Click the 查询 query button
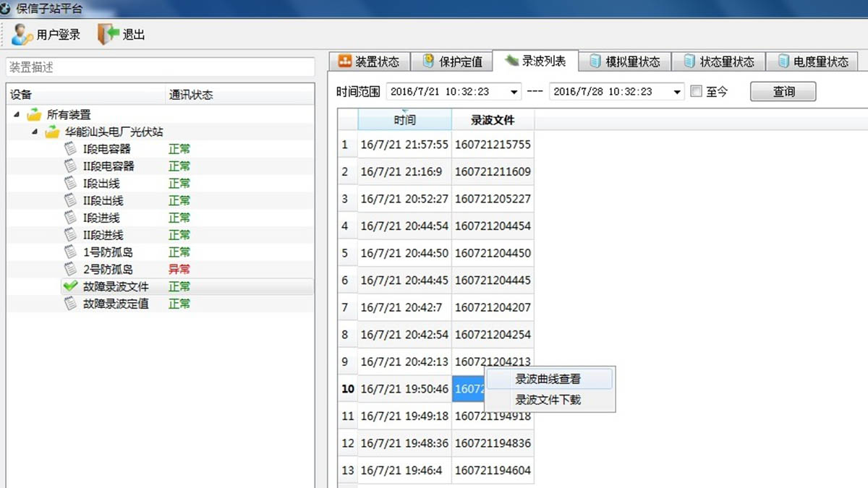Viewport: 868px width, 488px height. click(783, 92)
